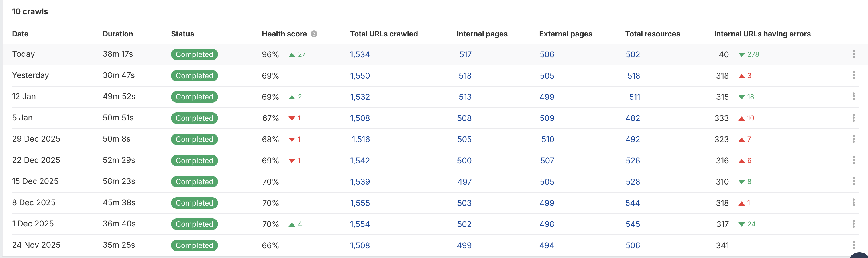868x258 pixels.
Task: Open the three-dot menu for 5 Jan crawl
Action: [853, 118]
